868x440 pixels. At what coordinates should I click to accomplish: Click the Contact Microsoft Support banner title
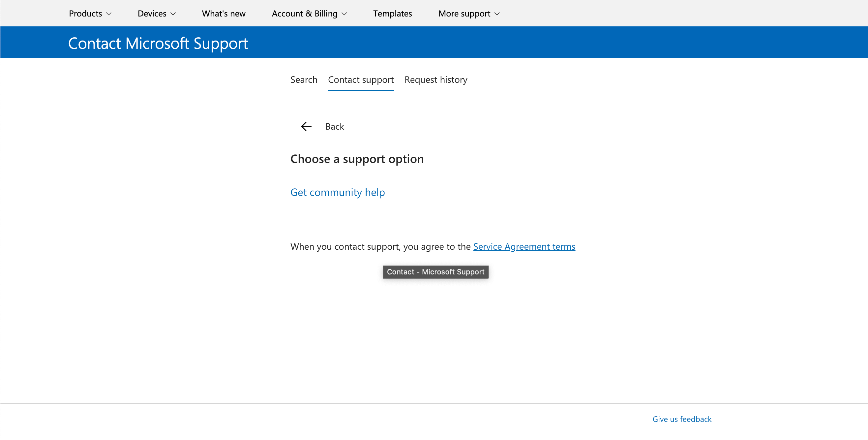(158, 43)
